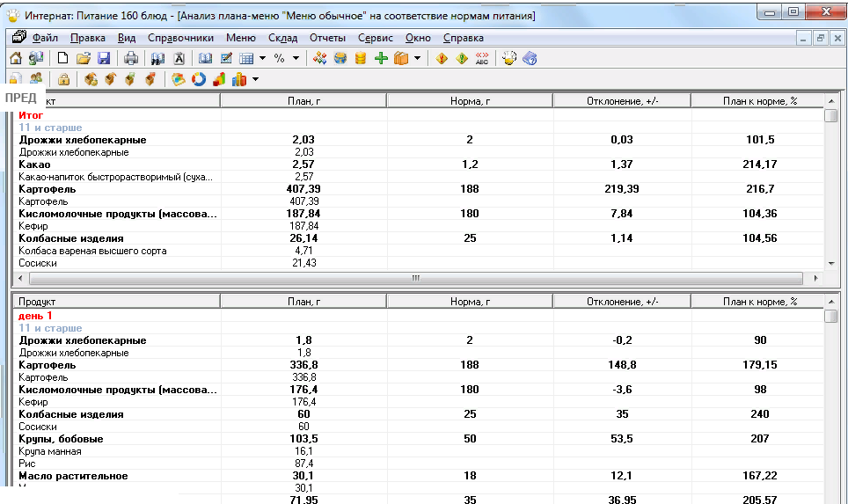
Task: Open the Справочники menu
Action: 180,38
